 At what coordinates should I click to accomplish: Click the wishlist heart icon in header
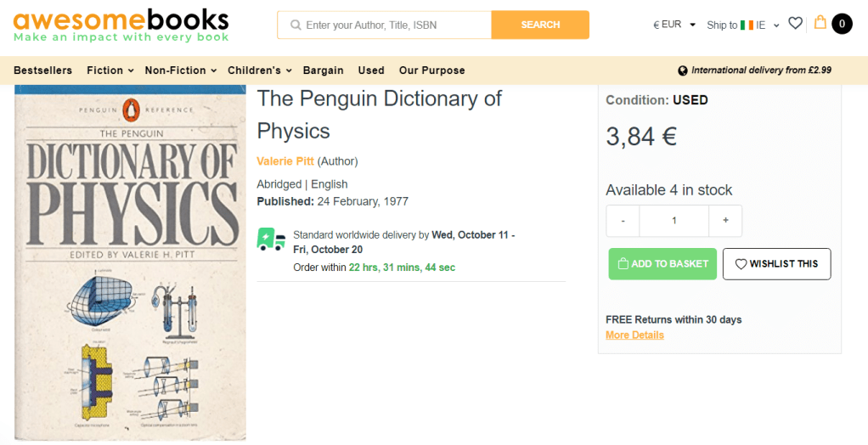tap(795, 24)
